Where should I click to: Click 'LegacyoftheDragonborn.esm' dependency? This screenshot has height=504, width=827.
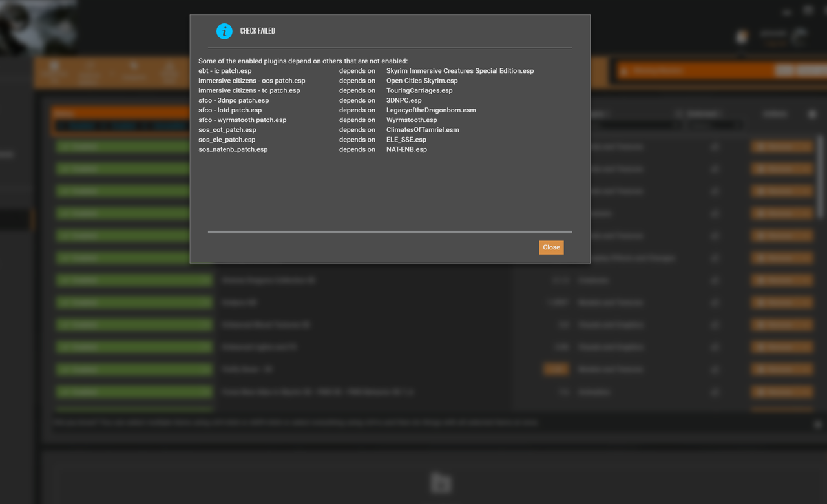431,110
